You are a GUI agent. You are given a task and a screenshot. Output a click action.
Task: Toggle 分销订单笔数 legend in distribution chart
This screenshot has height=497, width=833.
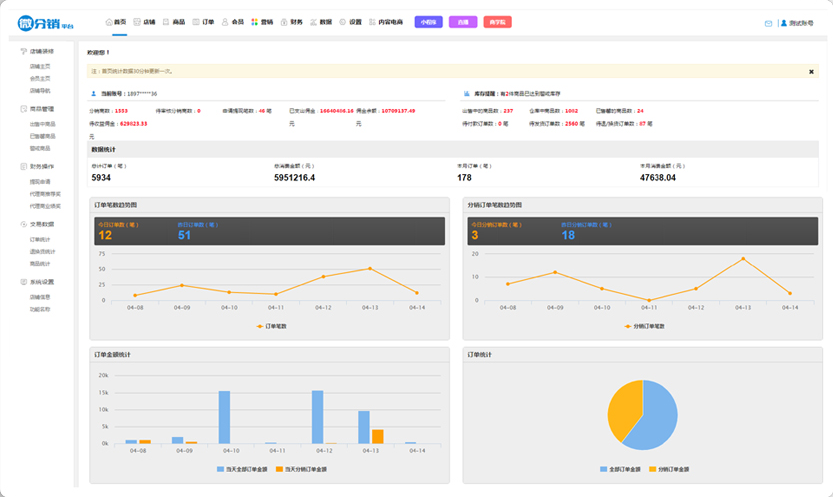point(645,326)
